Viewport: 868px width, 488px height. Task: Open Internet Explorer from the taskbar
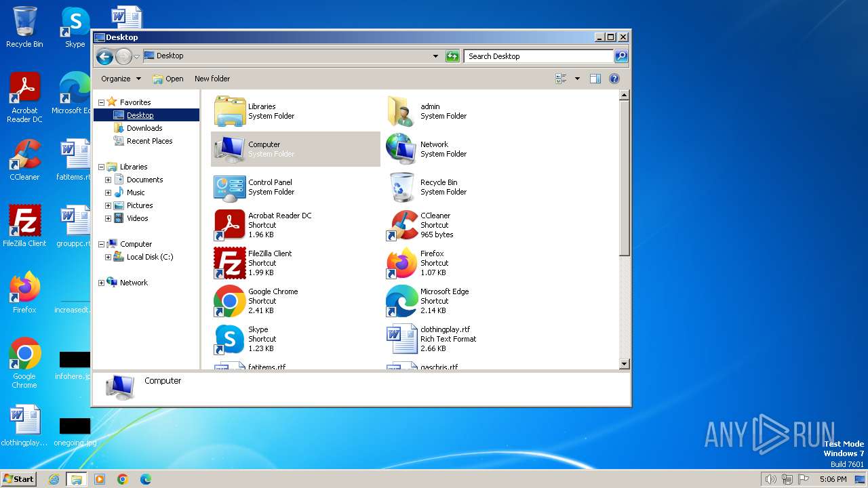54,479
